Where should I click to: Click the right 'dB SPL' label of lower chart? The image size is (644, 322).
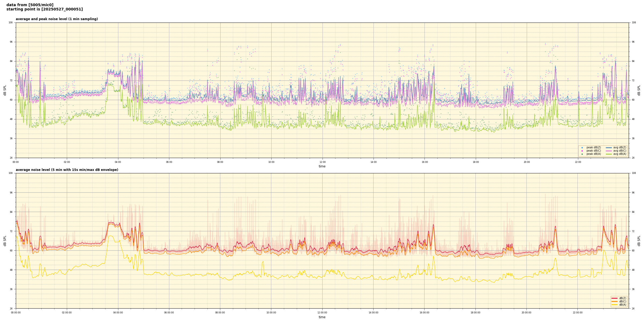pos(639,241)
